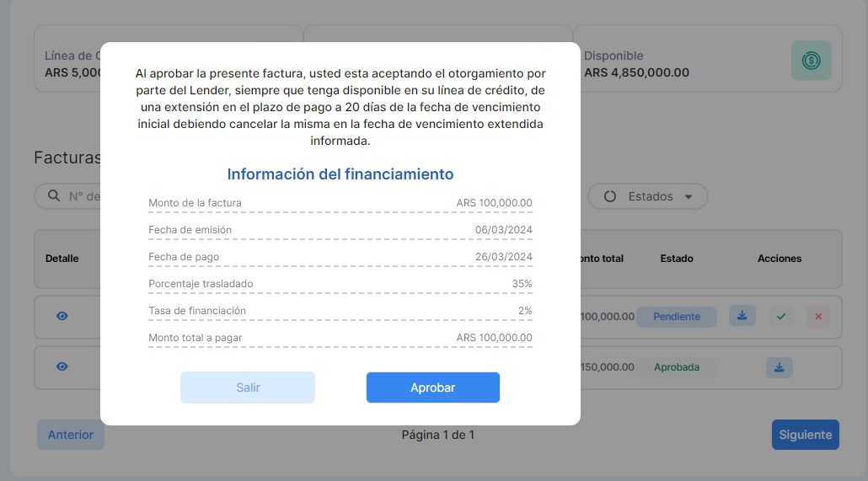Click the Estado column header
Image resolution: width=868 pixels, height=481 pixels.
[677, 259]
